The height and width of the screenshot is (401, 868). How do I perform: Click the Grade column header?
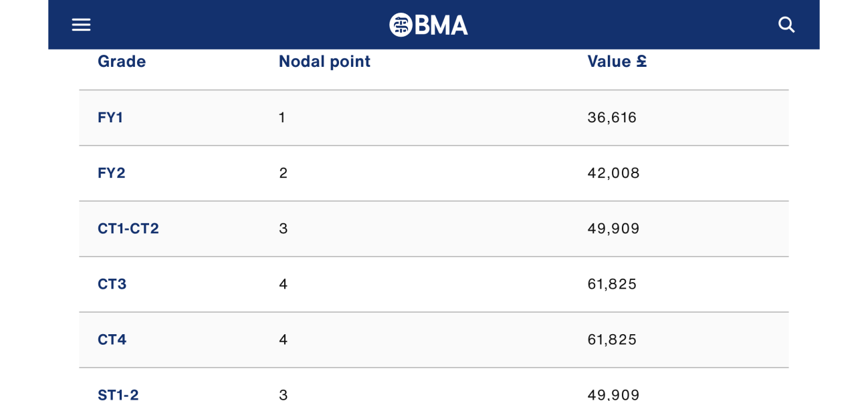pos(122,61)
